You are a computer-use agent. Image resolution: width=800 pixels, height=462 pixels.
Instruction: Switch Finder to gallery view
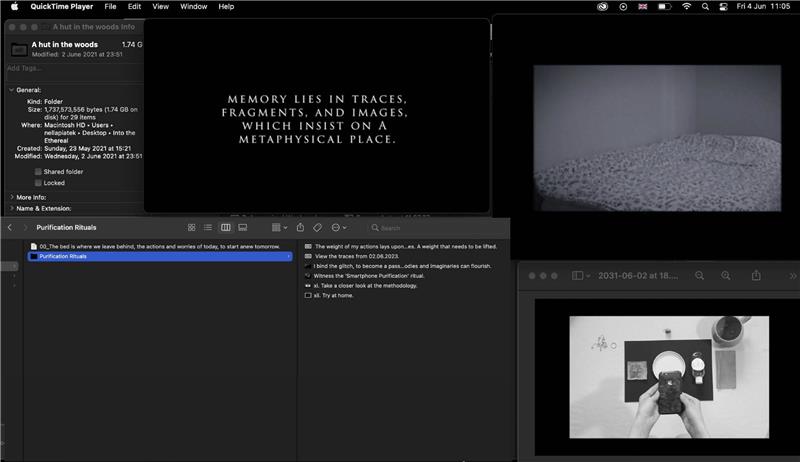click(x=242, y=228)
